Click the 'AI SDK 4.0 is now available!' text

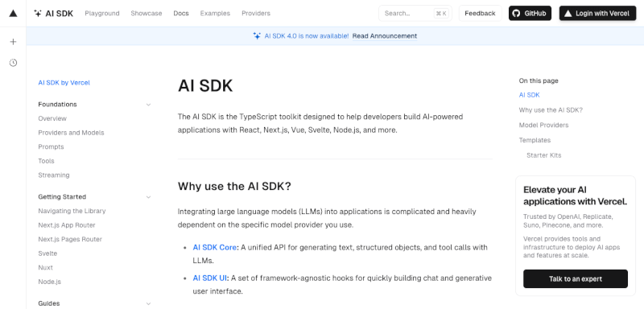click(x=307, y=35)
